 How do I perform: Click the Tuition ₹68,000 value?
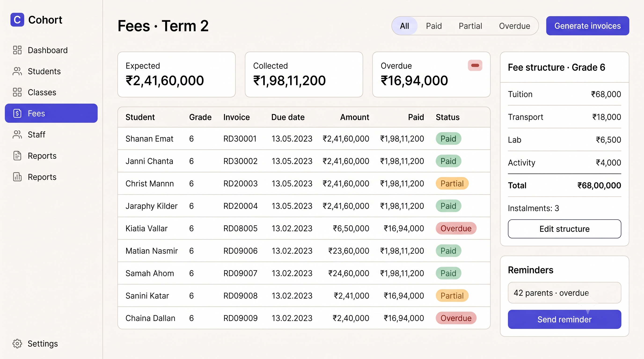pyautogui.click(x=606, y=94)
